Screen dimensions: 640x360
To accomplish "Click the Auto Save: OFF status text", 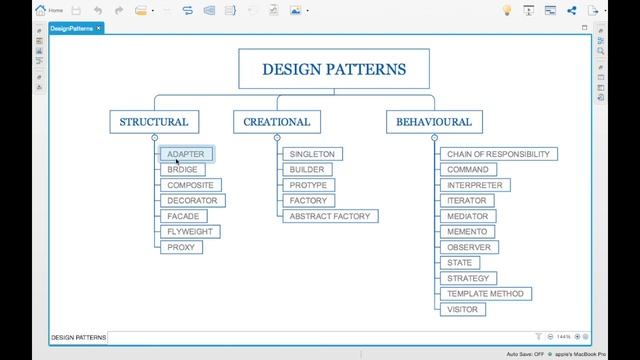I will click(x=525, y=354).
